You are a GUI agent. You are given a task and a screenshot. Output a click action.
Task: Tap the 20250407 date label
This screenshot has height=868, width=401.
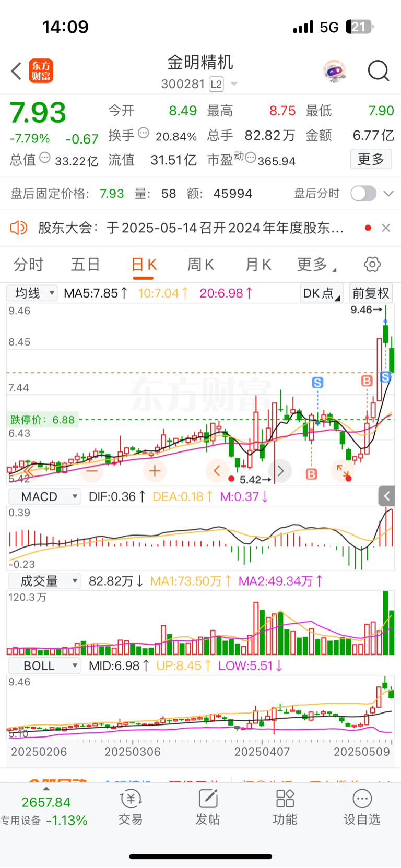pos(262,752)
